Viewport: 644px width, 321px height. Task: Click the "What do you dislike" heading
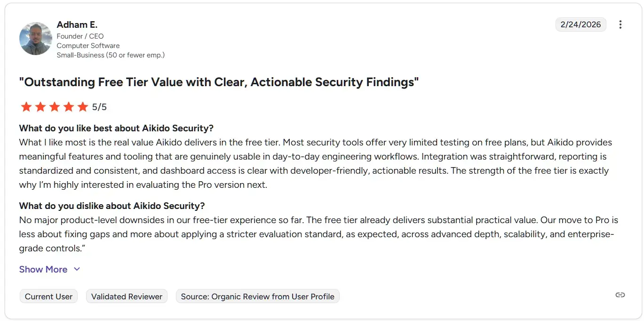[x=112, y=206]
